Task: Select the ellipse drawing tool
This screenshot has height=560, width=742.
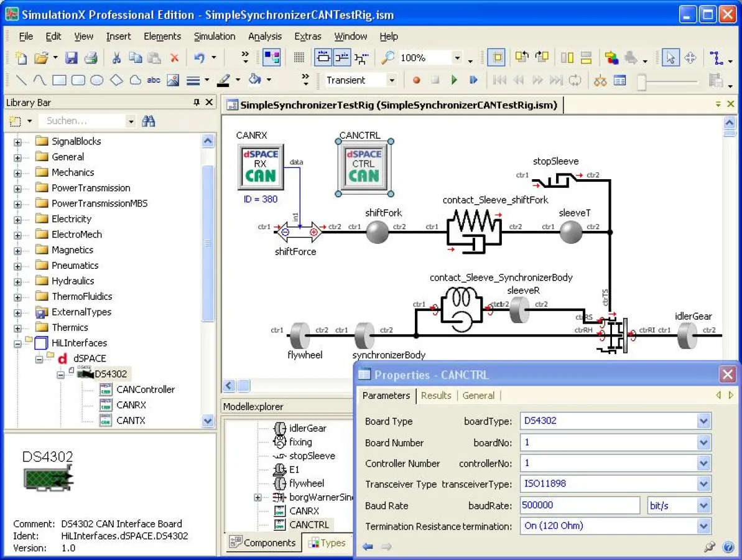Action: point(97,80)
